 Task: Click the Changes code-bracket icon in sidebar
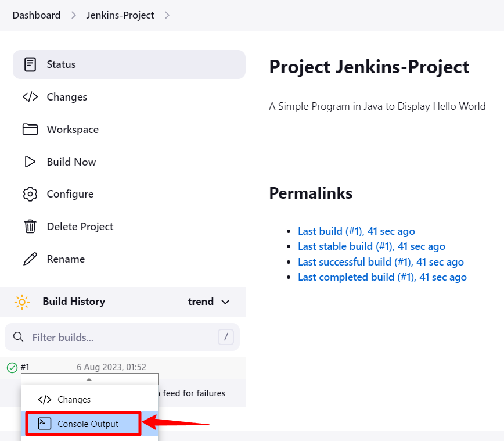(30, 97)
